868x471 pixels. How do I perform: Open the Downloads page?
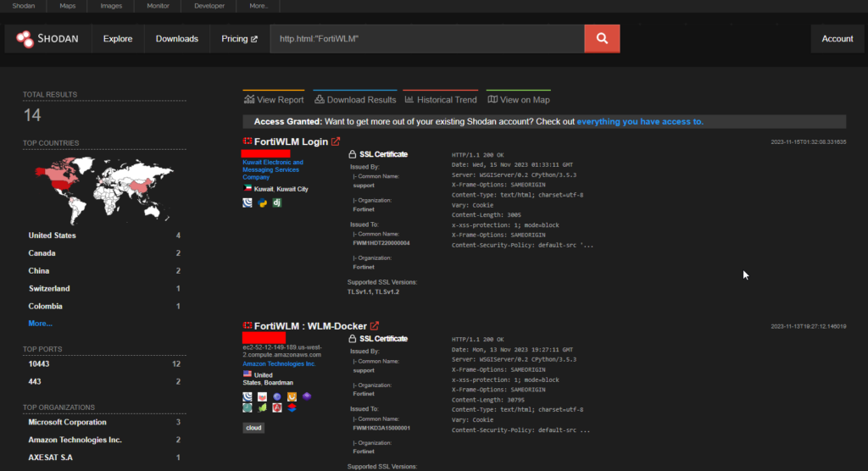coord(177,39)
